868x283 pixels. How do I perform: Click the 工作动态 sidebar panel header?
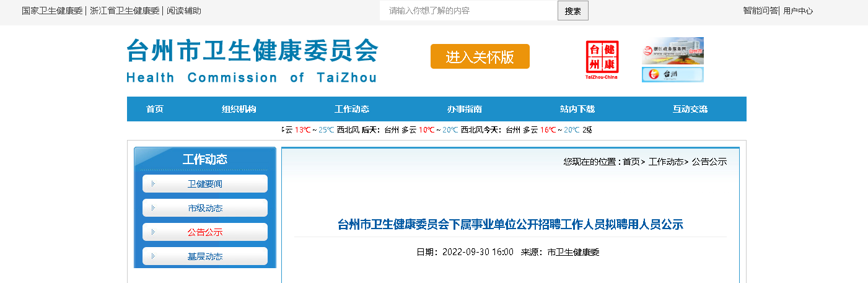coord(205,159)
